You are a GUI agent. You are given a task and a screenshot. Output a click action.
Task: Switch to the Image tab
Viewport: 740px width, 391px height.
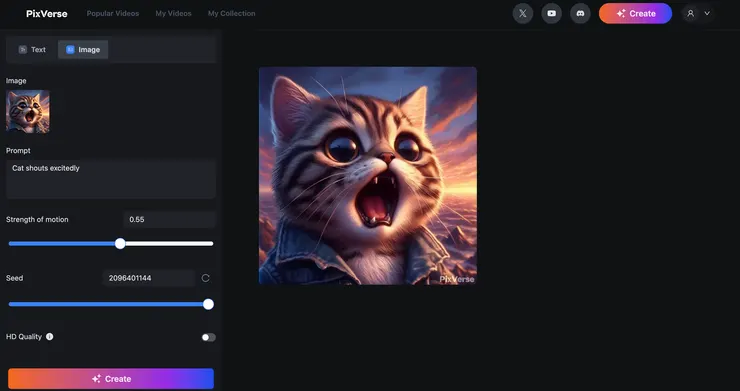click(83, 50)
